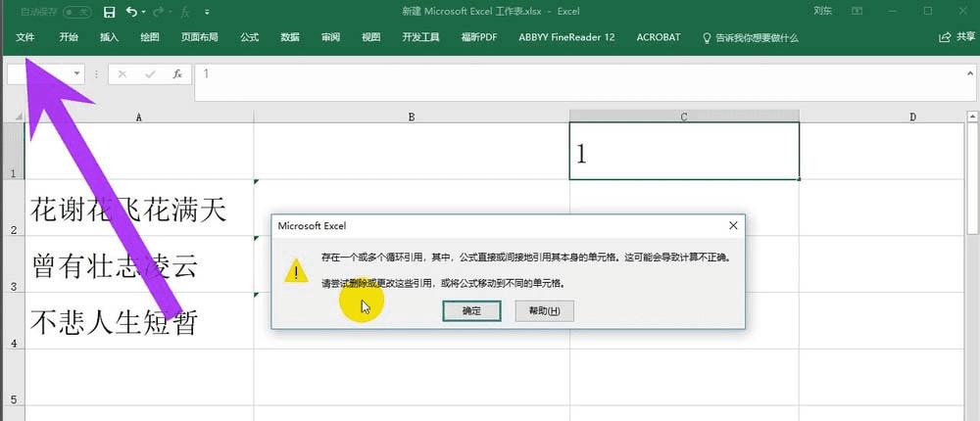Click the Undo arrow icon
The height and width of the screenshot is (421, 980).
(x=131, y=12)
